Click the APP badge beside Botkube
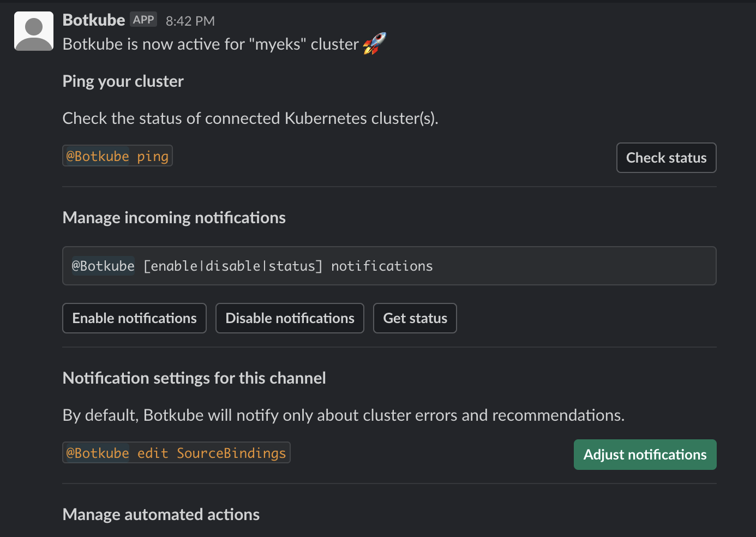The image size is (756, 537). [143, 20]
